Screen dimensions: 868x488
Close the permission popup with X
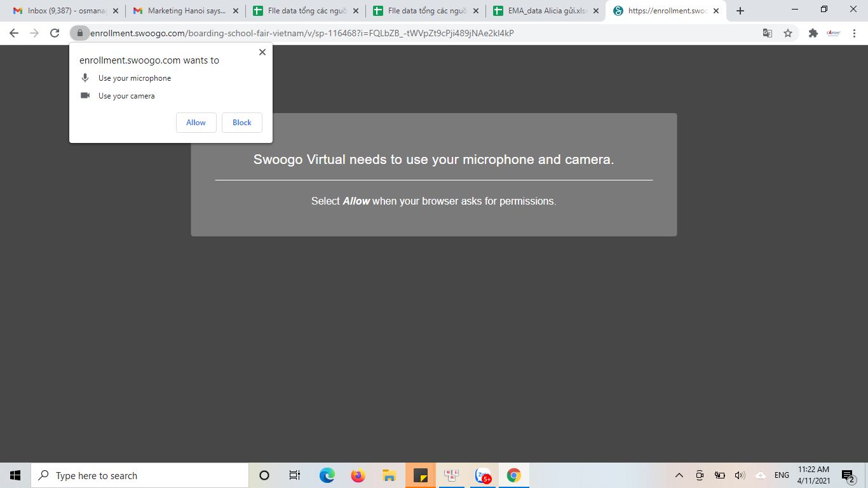pyautogui.click(x=262, y=53)
